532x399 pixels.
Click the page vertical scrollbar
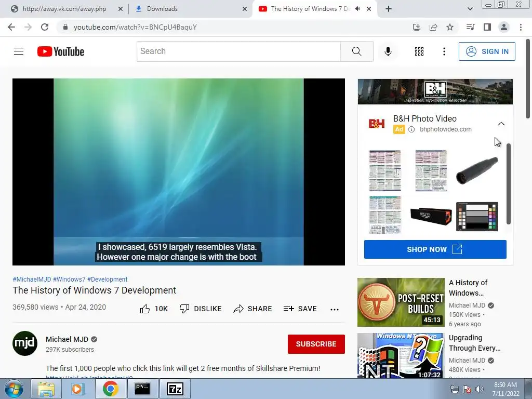click(528, 79)
